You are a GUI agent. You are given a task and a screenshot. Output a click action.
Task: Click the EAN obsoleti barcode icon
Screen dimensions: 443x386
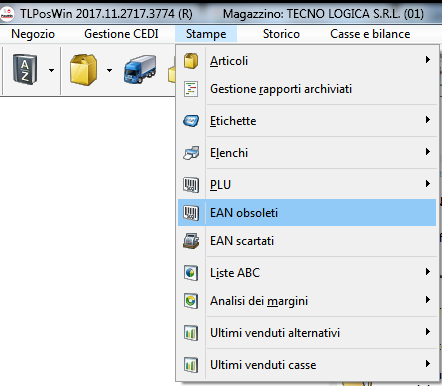[191, 213]
